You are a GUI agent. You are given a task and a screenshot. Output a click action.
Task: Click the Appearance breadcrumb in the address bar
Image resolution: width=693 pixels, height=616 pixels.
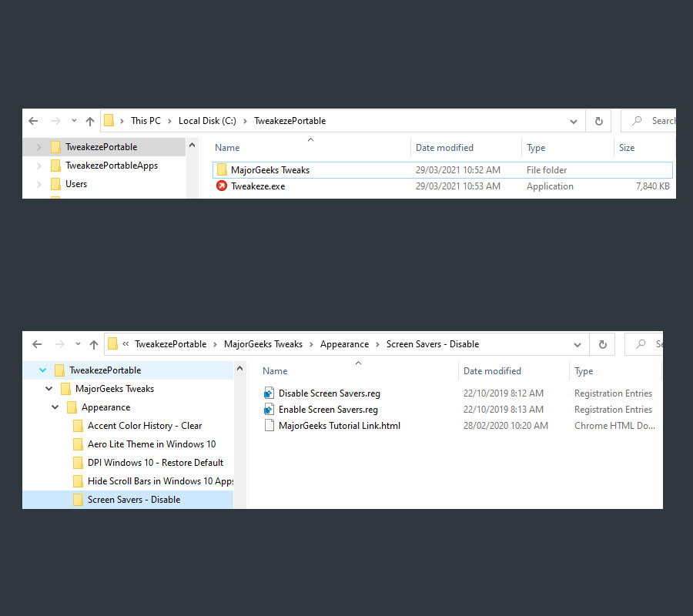click(344, 344)
